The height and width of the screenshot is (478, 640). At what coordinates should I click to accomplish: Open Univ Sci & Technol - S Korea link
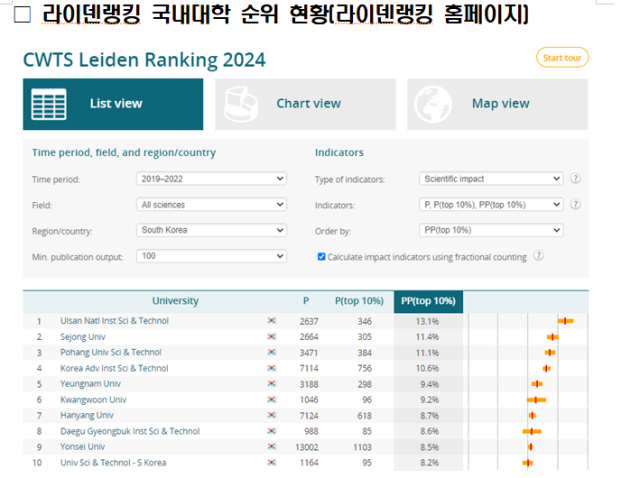pos(113,462)
